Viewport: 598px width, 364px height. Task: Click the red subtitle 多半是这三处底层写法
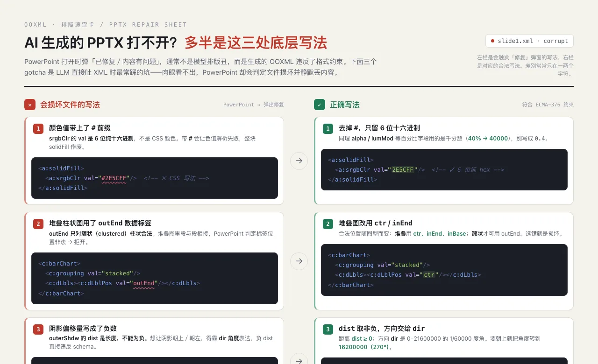coord(256,43)
